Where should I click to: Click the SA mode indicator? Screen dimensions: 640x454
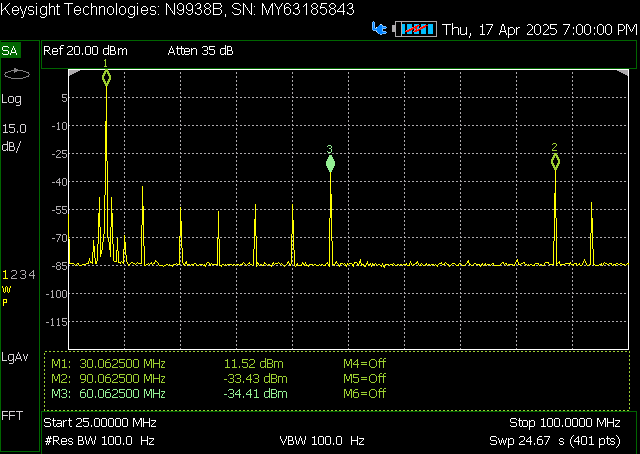(10, 51)
